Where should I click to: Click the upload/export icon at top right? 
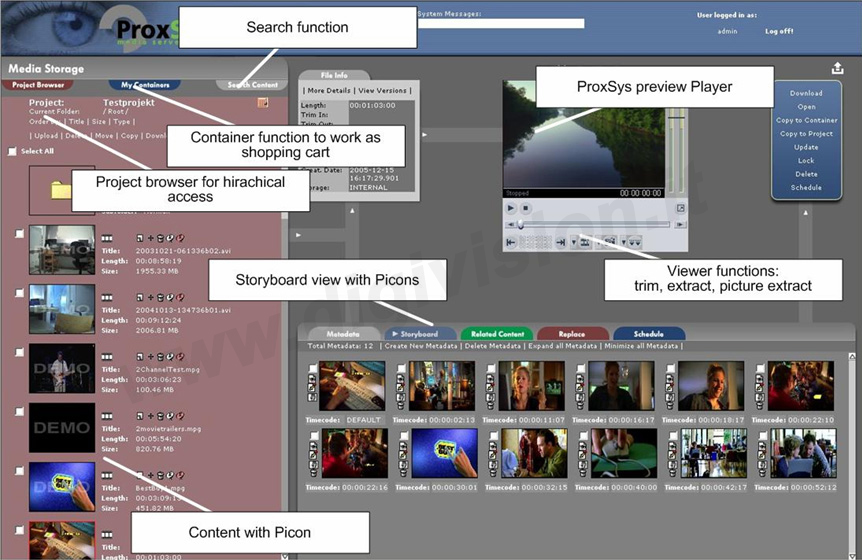click(837, 68)
